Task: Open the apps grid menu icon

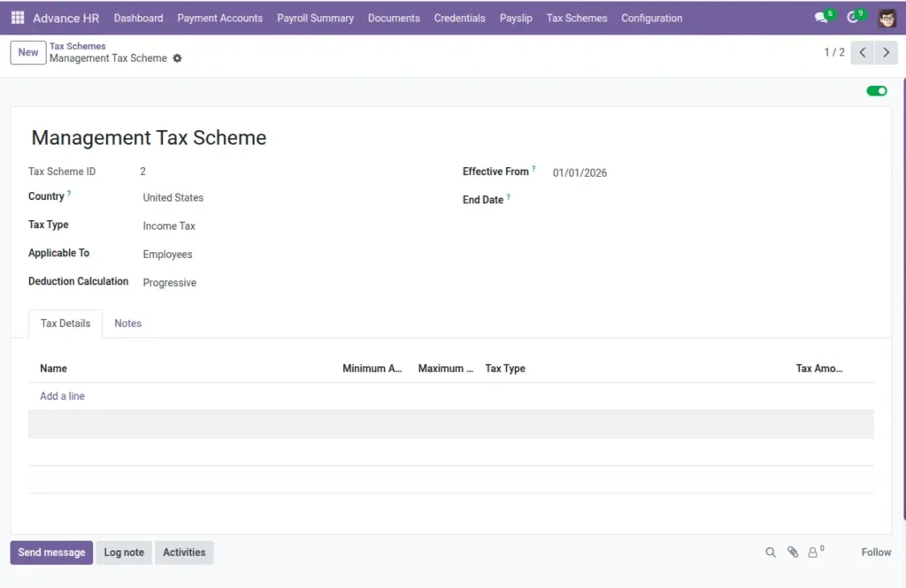Action: click(18, 18)
